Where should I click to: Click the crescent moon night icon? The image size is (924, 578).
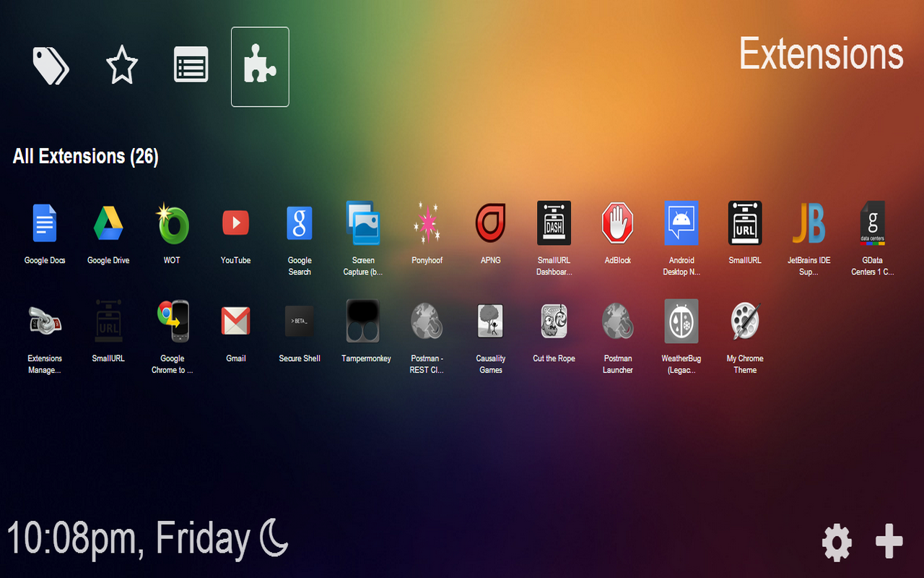274,537
